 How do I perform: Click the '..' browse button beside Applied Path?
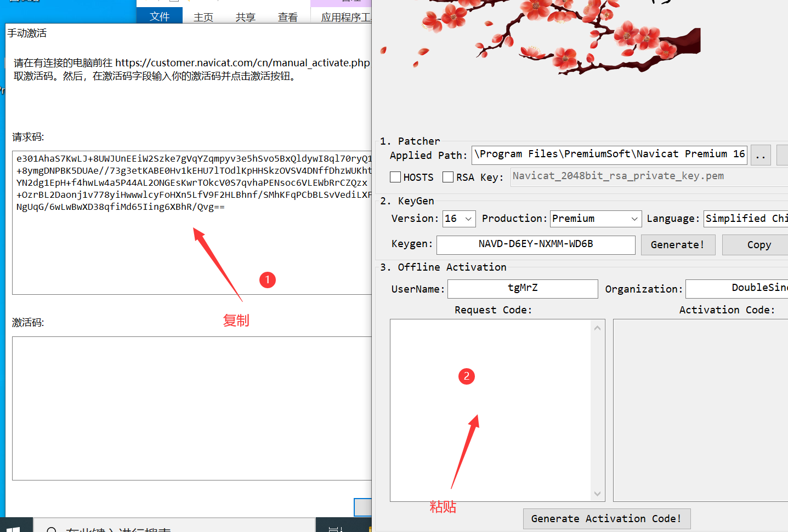pyautogui.click(x=760, y=155)
